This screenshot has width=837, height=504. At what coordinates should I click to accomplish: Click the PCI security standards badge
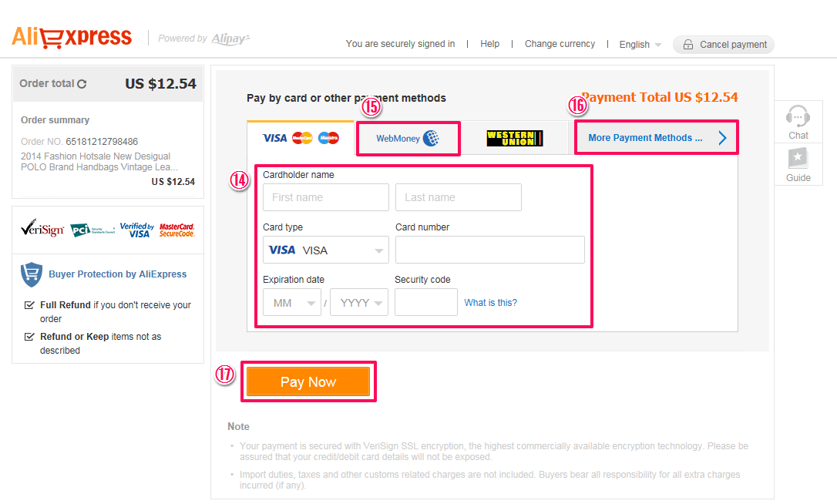92,230
